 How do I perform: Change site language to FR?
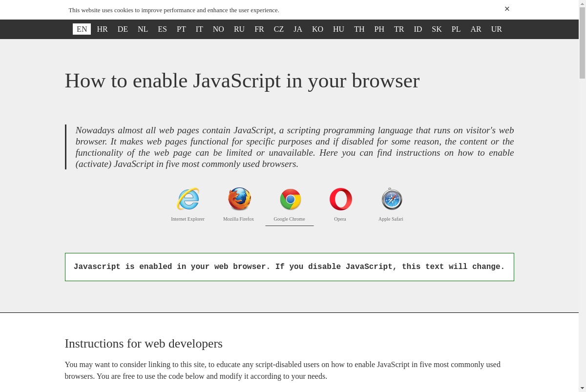[x=259, y=29]
